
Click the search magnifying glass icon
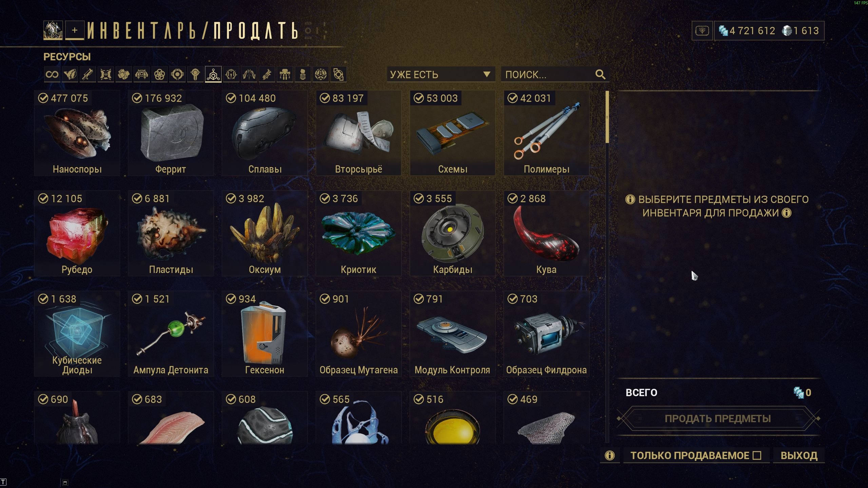pos(600,74)
